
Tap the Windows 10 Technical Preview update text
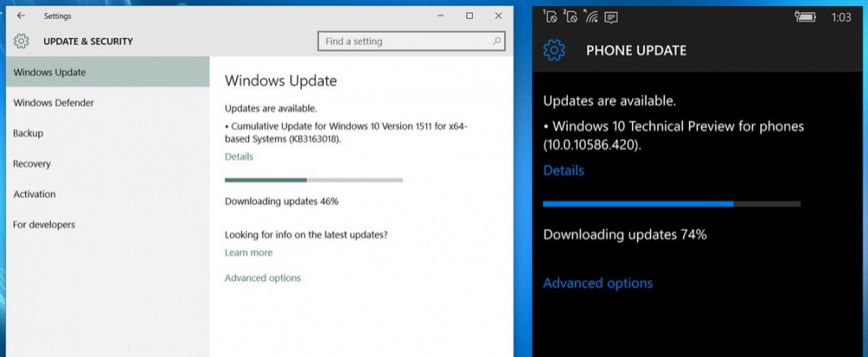[x=674, y=136]
